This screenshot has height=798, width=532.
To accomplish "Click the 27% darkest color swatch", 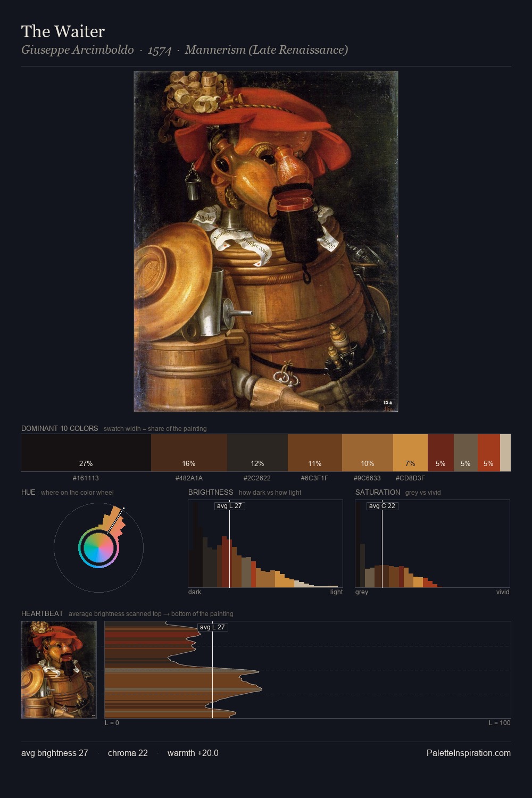I will (x=86, y=453).
